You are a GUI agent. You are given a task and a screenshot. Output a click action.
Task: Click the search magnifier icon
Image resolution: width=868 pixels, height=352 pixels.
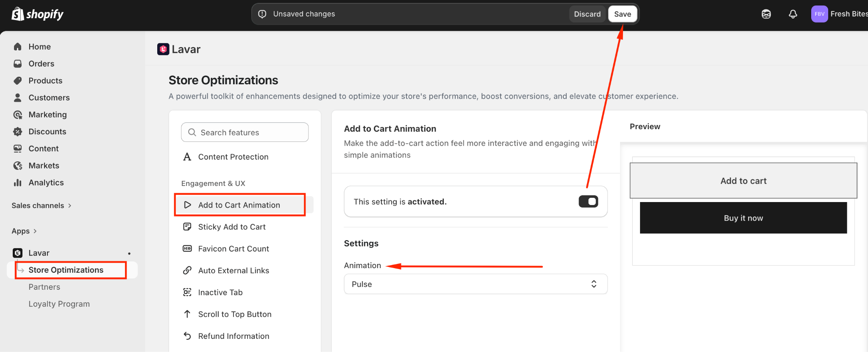pyautogui.click(x=192, y=132)
